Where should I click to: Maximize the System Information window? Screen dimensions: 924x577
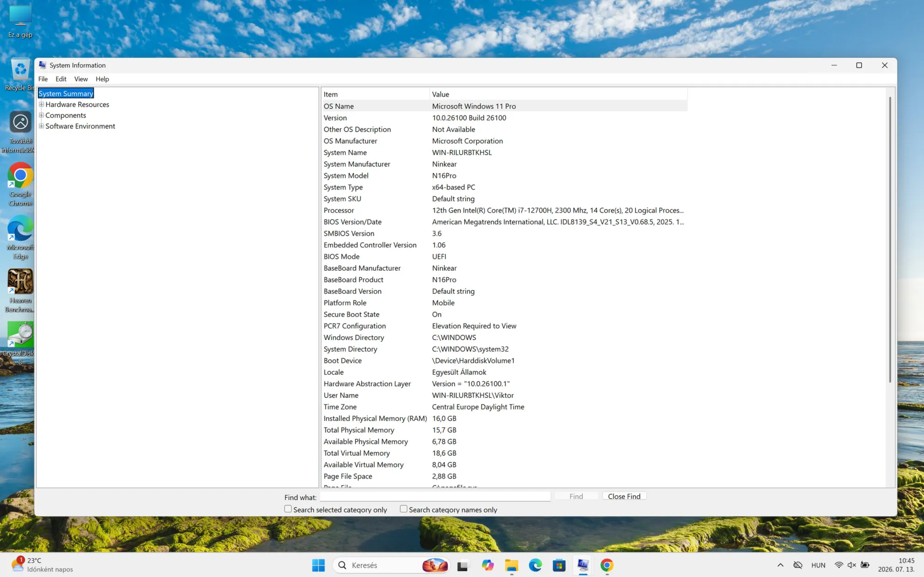859,65
